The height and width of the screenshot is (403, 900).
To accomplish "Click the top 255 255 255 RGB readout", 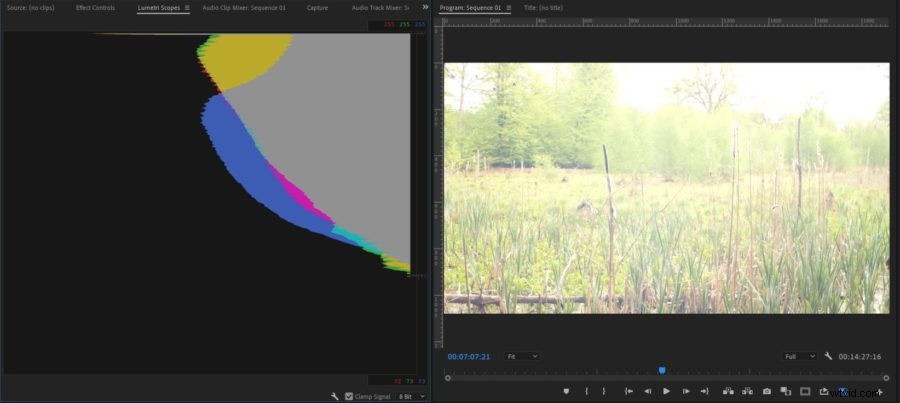I will (x=405, y=25).
